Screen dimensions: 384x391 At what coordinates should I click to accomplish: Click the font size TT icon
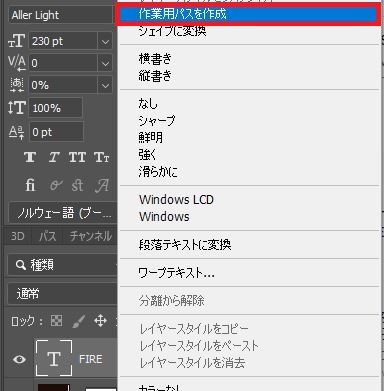point(16,41)
